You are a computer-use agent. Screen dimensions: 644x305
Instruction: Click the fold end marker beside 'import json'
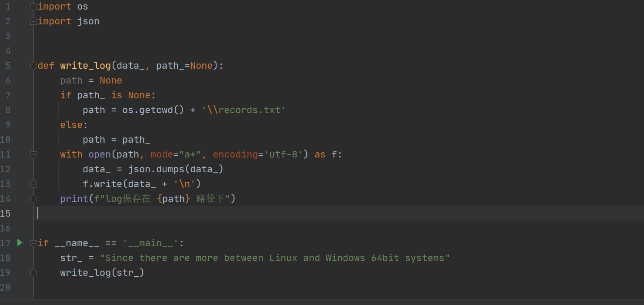pos(33,21)
